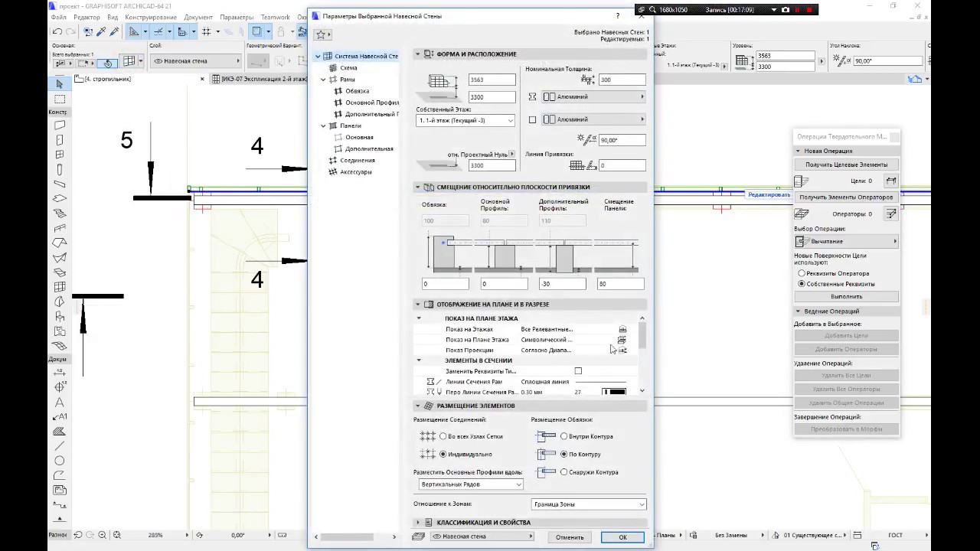This screenshot has height=551, width=980.
Task: Open the Аксессуары settings page
Action: (x=355, y=172)
